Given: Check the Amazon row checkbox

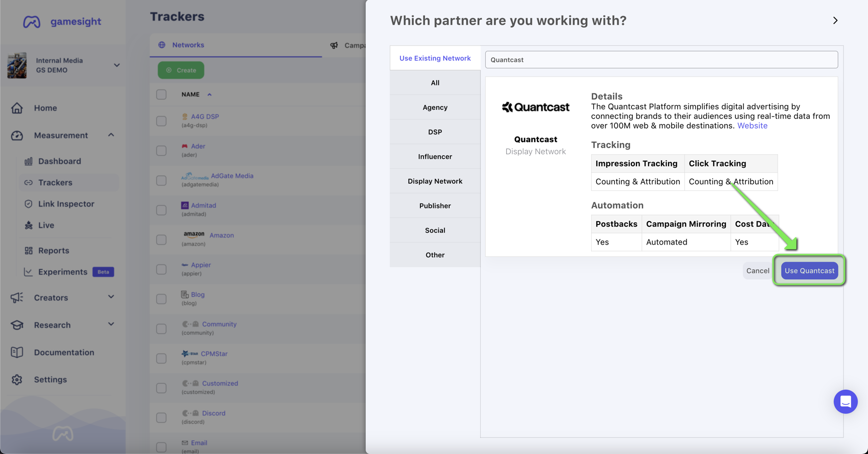Looking at the screenshot, I should (161, 240).
